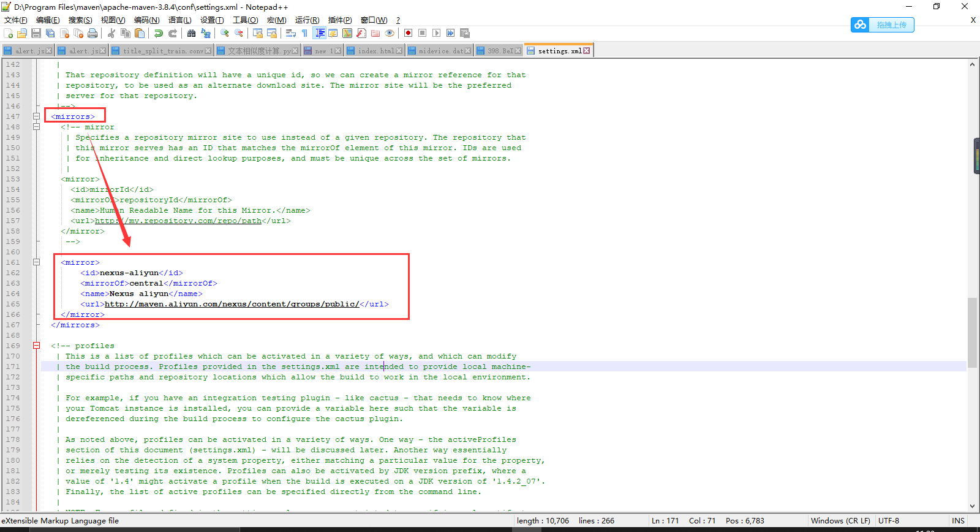980x532 pixels.
Task: Switch to midevice.dat tab
Action: click(x=440, y=51)
